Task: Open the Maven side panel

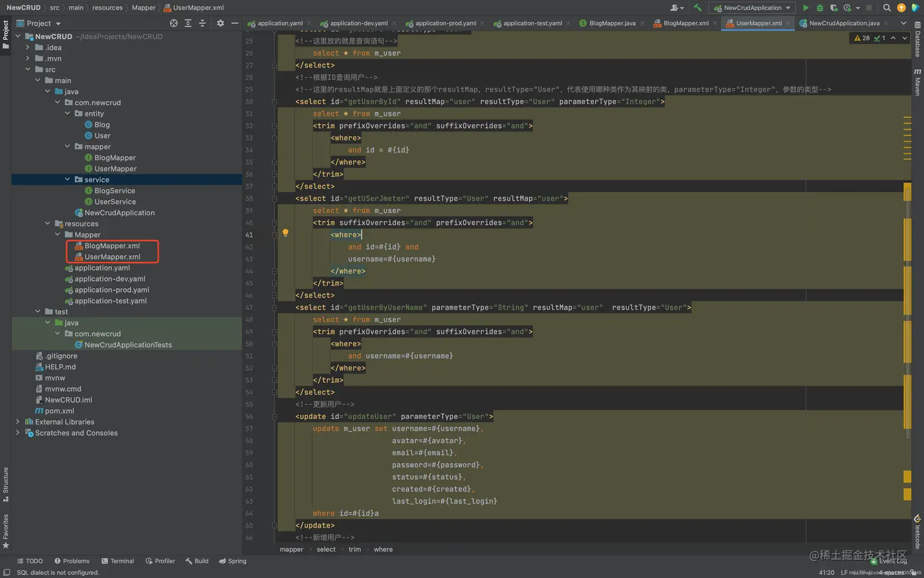Action: pyautogui.click(x=917, y=82)
